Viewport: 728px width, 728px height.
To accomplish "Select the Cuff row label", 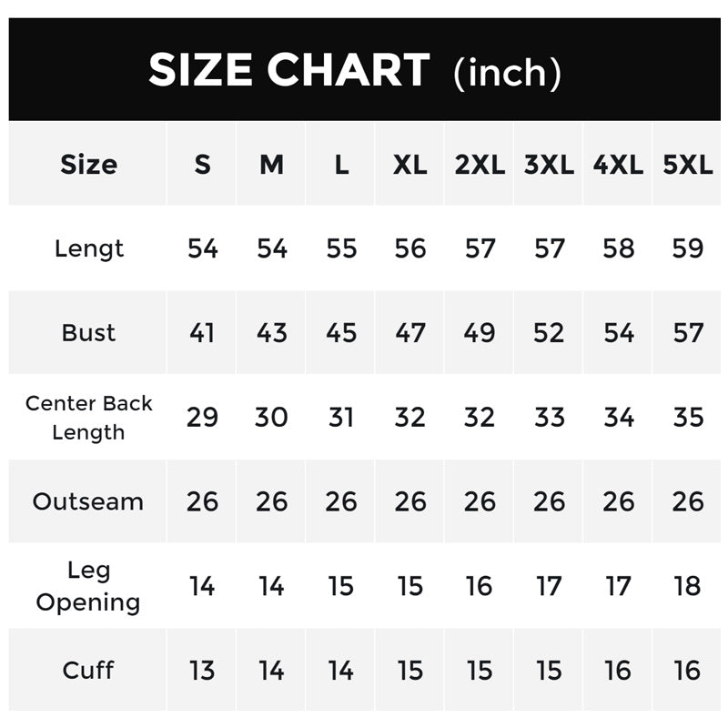I will [88, 671].
